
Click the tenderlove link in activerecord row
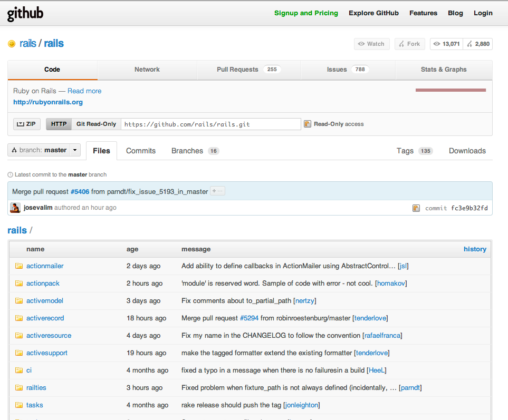click(x=370, y=318)
